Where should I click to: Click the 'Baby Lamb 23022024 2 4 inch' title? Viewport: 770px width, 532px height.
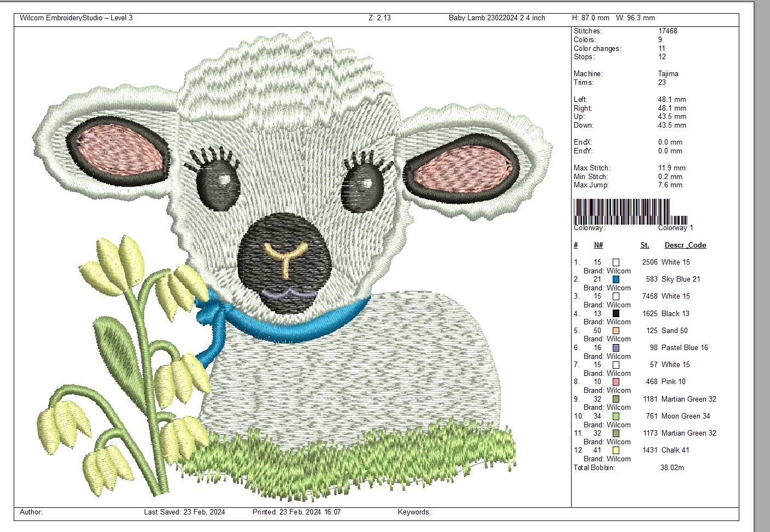click(x=497, y=18)
